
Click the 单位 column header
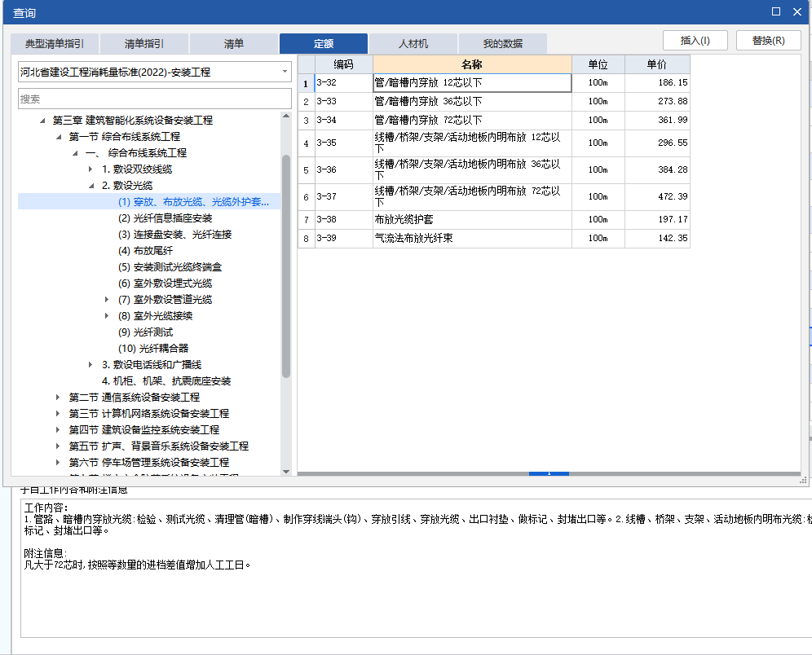click(598, 64)
